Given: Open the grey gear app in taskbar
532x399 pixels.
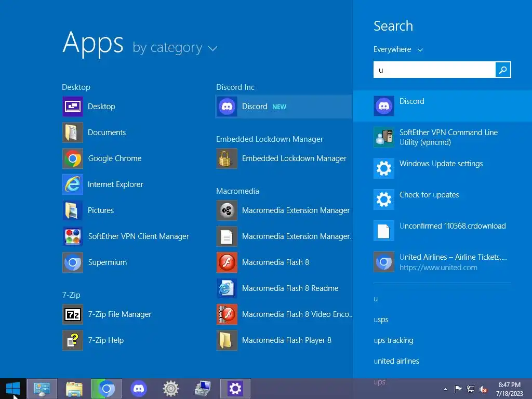Looking at the screenshot, I should click(170, 389).
